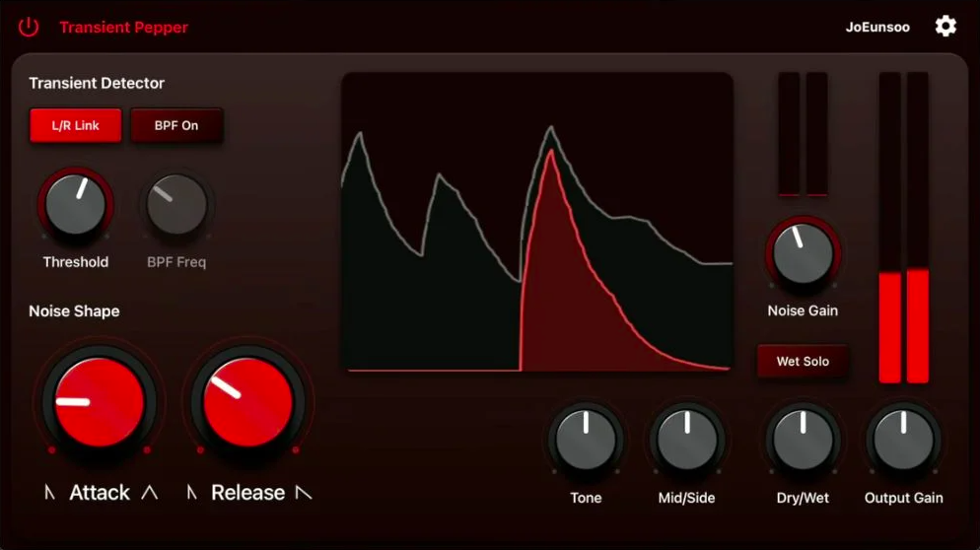Click the red Release knob
980x550 pixels.
pyautogui.click(x=248, y=402)
